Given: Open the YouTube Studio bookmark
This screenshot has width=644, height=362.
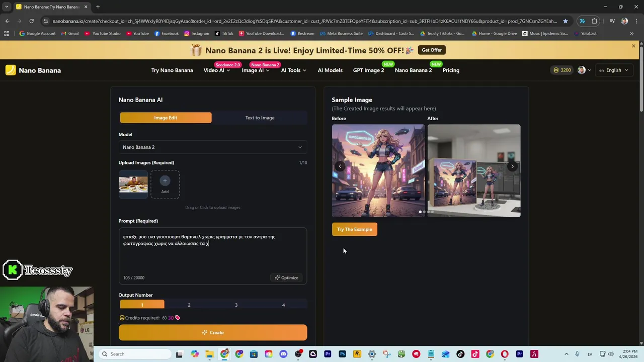Looking at the screenshot, I should pos(103,34).
